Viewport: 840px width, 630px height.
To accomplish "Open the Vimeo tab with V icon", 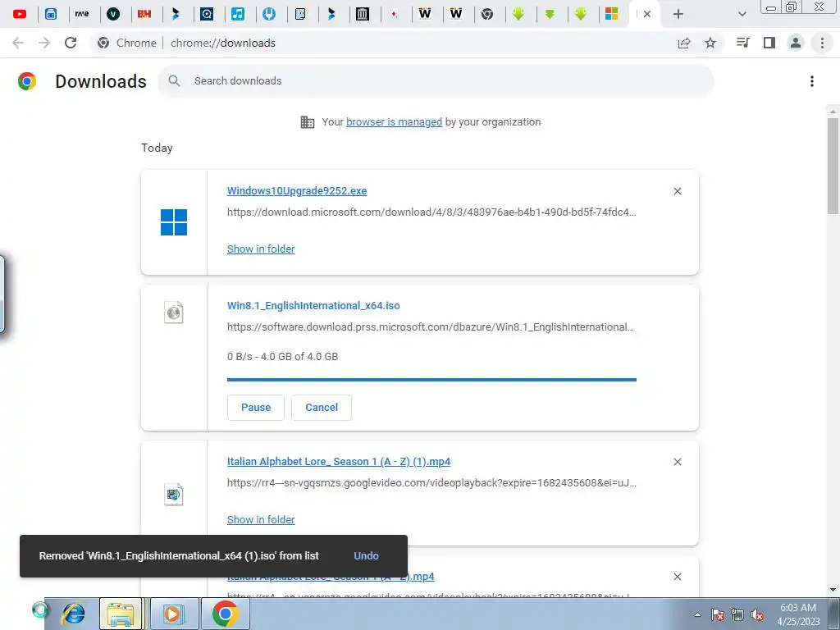I will tap(113, 15).
